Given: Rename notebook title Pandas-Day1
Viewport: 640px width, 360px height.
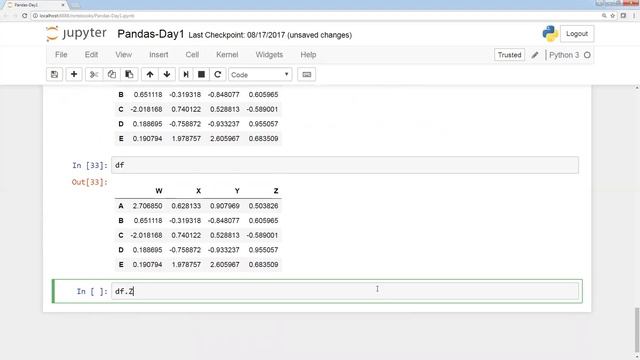Looking at the screenshot, I should pos(151,34).
